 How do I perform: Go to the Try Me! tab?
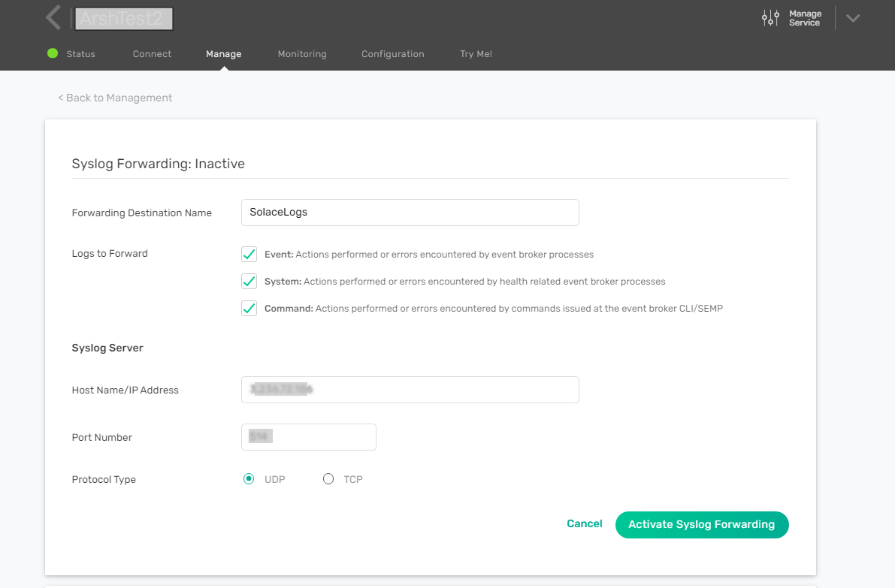point(476,54)
